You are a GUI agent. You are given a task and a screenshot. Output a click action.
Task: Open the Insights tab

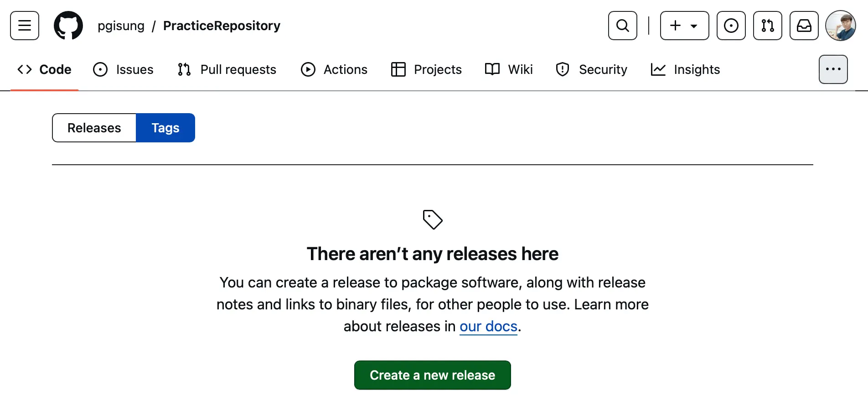[x=685, y=69]
